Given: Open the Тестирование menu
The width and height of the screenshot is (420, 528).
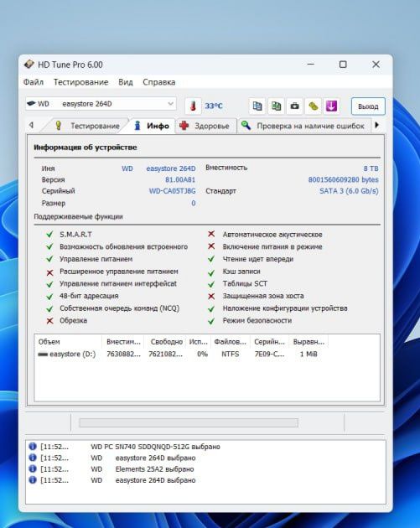Looking at the screenshot, I should point(80,82).
